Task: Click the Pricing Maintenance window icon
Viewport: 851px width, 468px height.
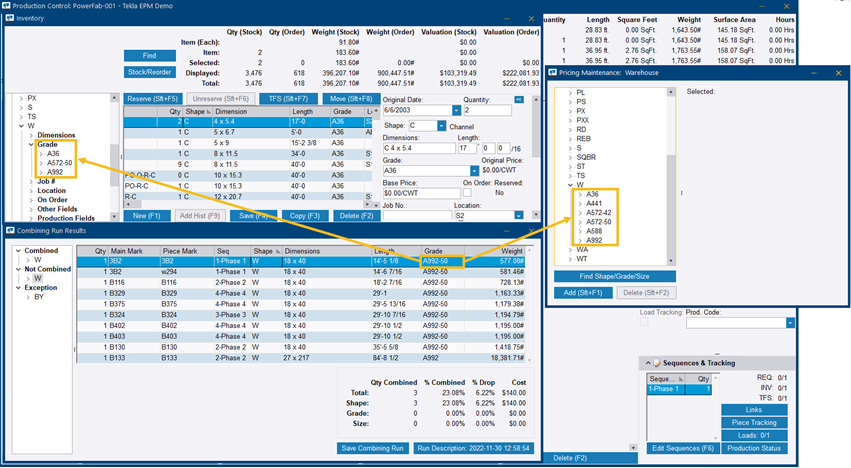Action: pyautogui.click(x=557, y=73)
